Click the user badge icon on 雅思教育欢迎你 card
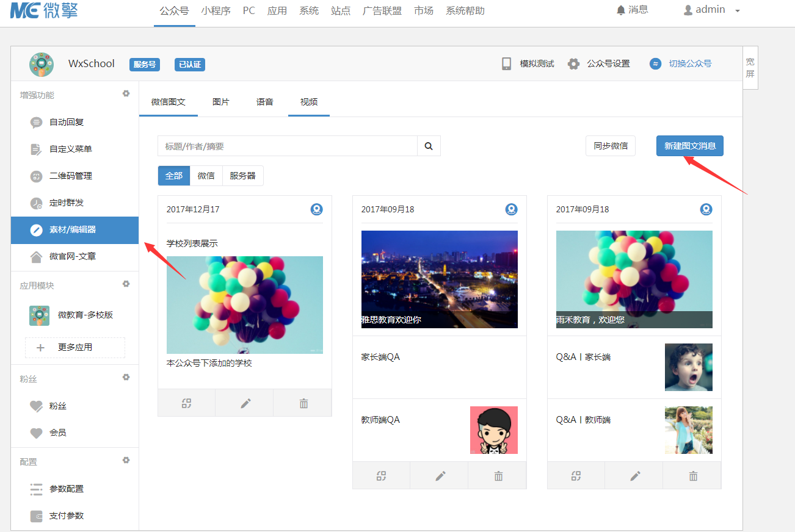The height and width of the screenshot is (532, 795). (x=511, y=209)
